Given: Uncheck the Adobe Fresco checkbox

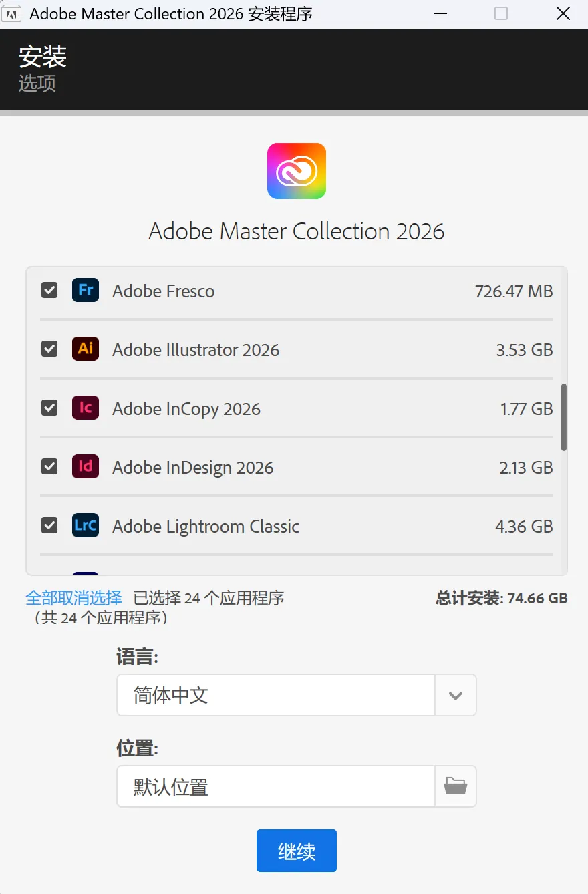Looking at the screenshot, I should 49,291.
